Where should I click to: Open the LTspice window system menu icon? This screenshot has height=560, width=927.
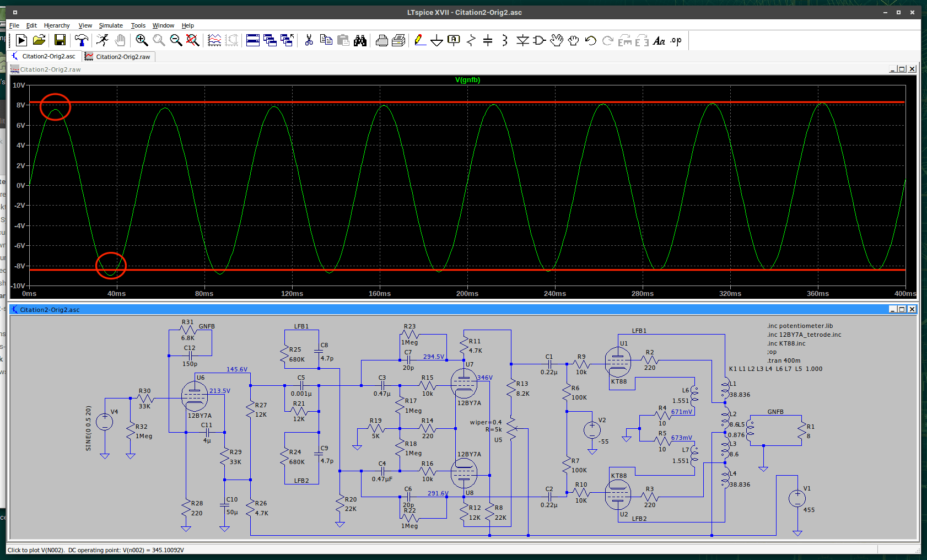click(x=15, y=12)
